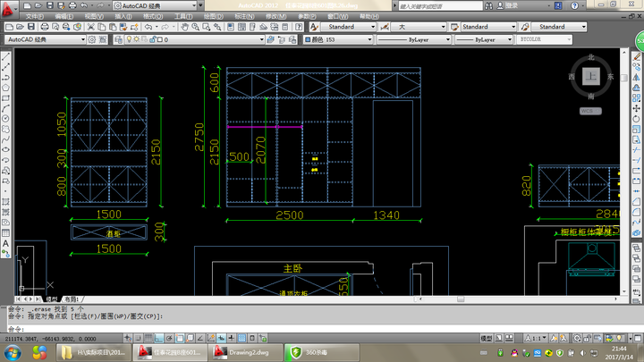Viewport: 644px width, 362px height.
Task: Open the color control 颜色 153 dropdown
Action: [338, 40]
